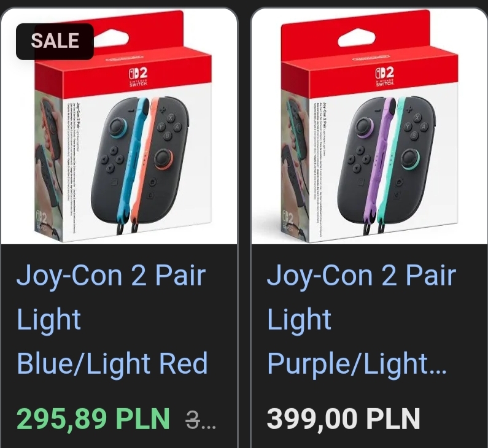Open the Joy-Con 2 Pair Light Purple link
488x448 pixels.
[362, 319]
